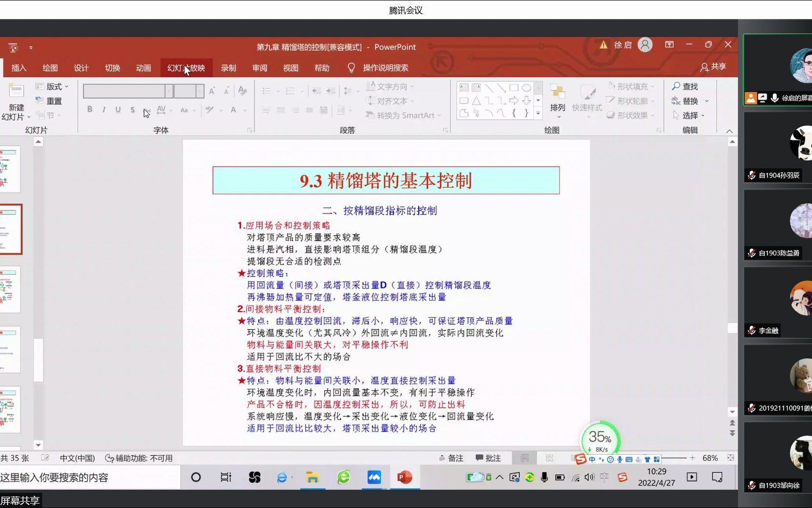Open Align Text (对齐文本) dropdown
The height and width of the screenshot is (508, 812).
(390, 101)
